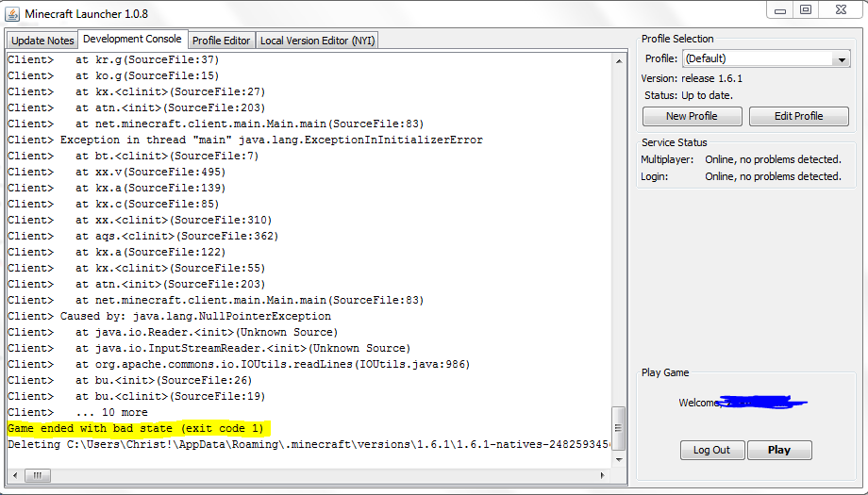
Task: Click the Profile combo box arrow
Action: (x=842, y=59)
